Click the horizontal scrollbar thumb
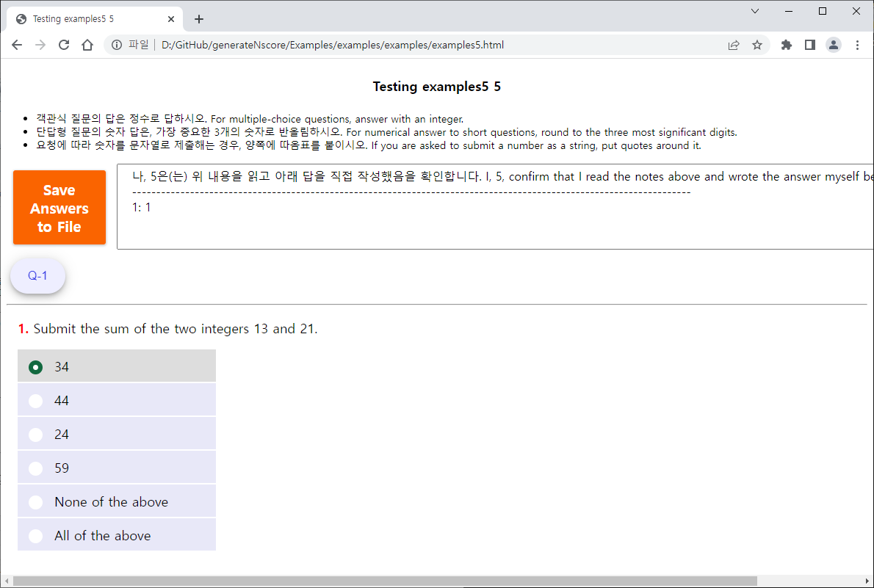This screenshot has width=874, height=588. pos(385,581)
